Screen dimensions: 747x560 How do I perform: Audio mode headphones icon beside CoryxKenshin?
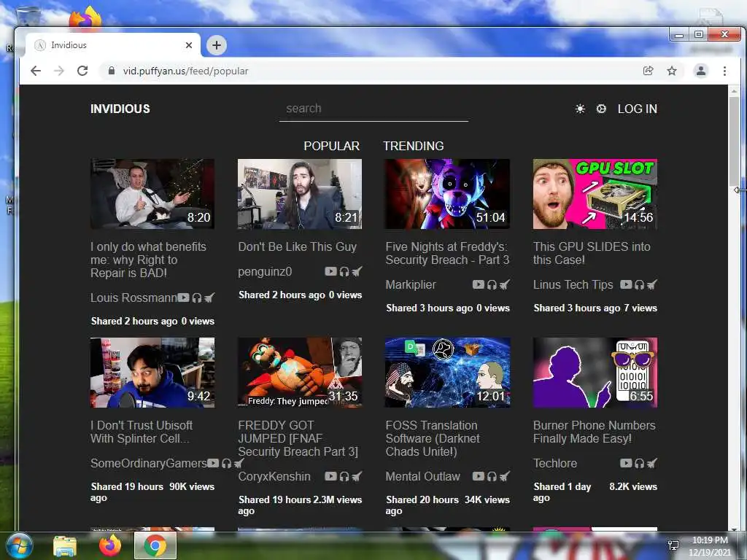point(344,477)
